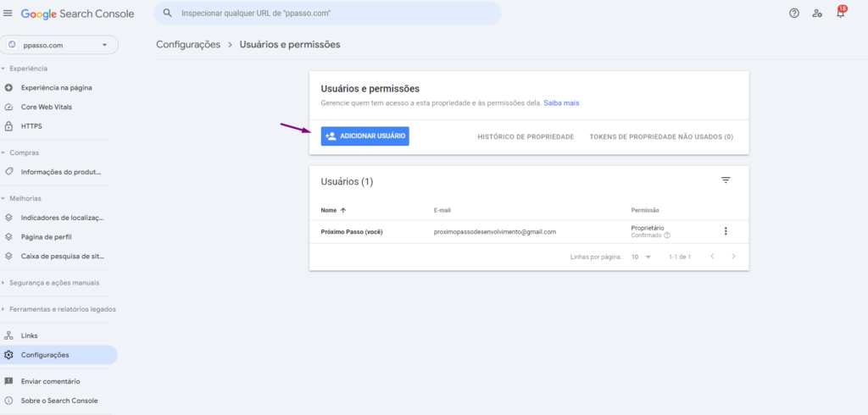Click the Google Search Console logo
Viewport: 868px width, 415px height.
click(77, 14)
